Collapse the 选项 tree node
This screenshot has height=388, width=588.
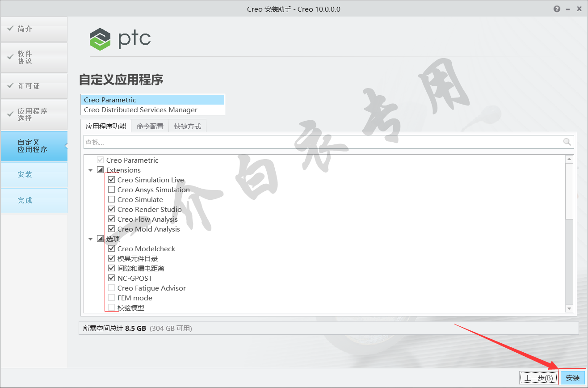91,239
